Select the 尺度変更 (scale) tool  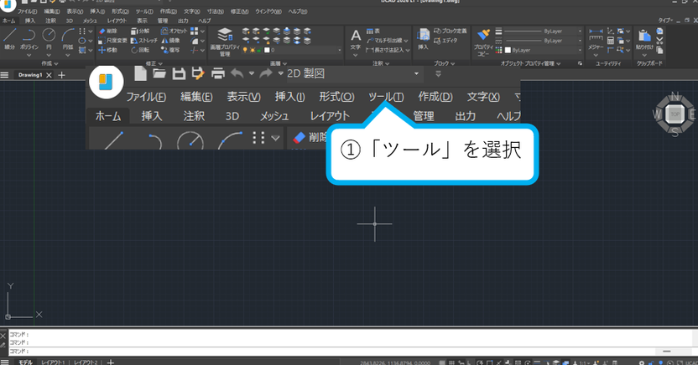(x=112, y=41)
